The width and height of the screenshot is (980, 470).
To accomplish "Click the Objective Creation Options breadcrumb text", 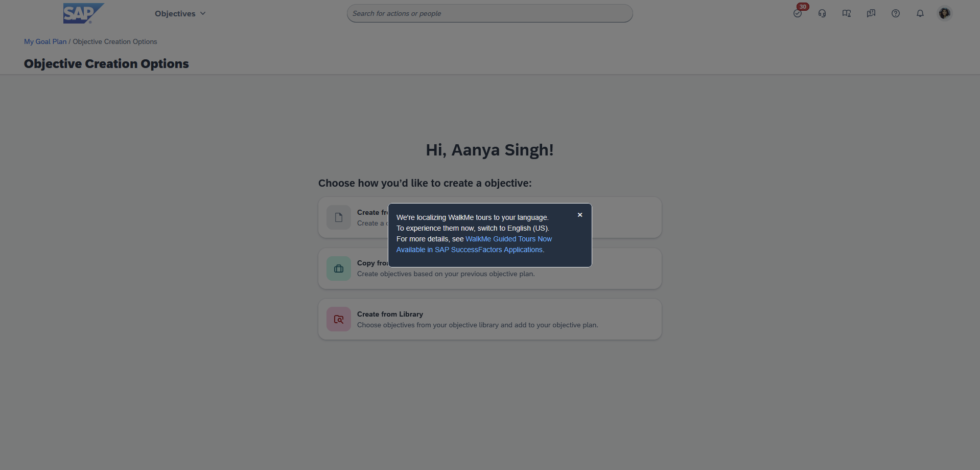I will coord(115,41).
